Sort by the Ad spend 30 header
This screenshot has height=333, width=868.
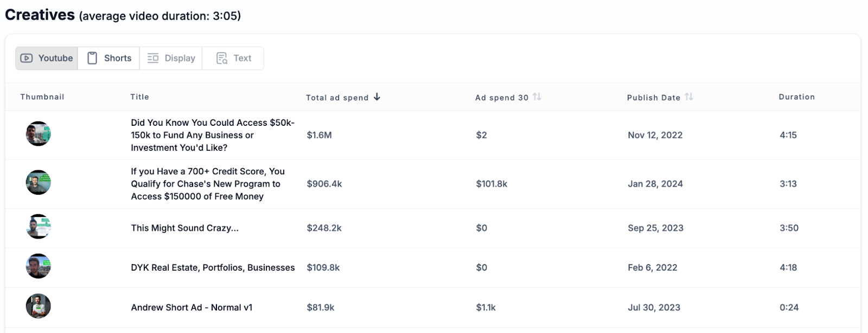[x=502, y=98]
